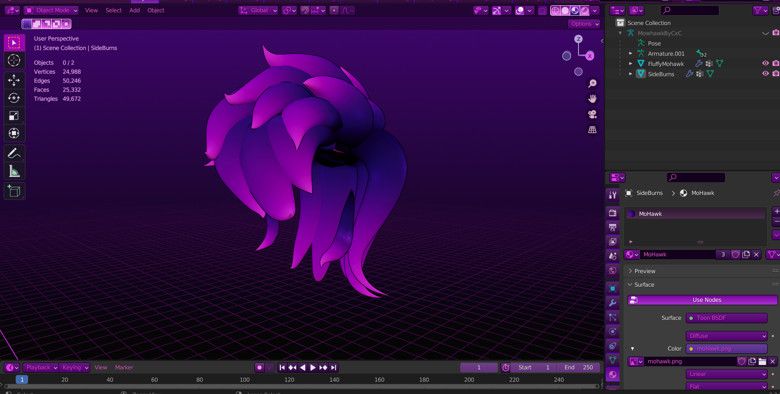Select the Transform tool
This screenshot has width=780, height=394.
pyautogui.click(x=14, y=133)
